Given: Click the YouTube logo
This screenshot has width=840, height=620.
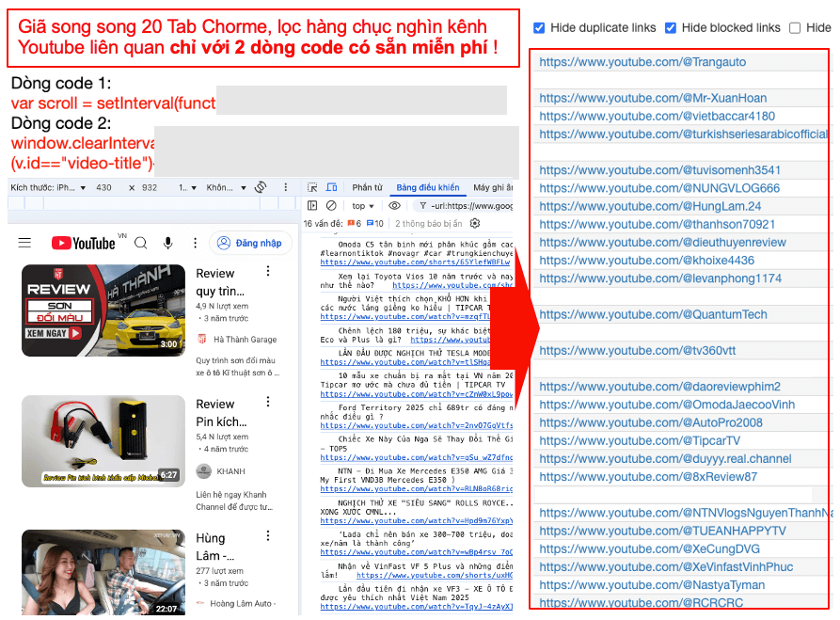Looking at the screenshot, I should click(84, 243).
